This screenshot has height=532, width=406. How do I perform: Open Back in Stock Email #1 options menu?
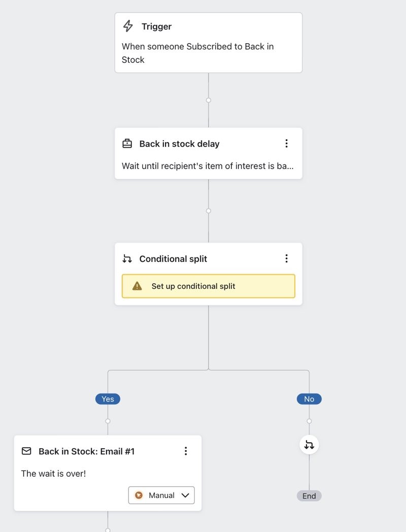186,451
